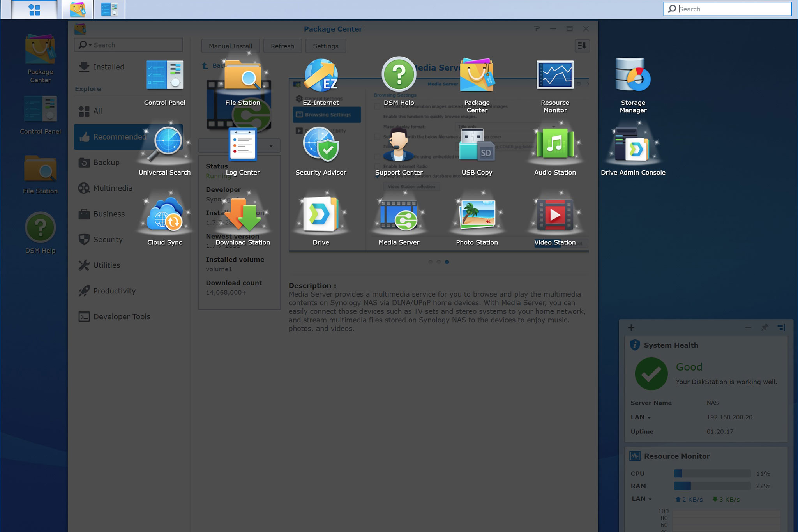
Task: Click the Refresh button
Action: point(282,46)
